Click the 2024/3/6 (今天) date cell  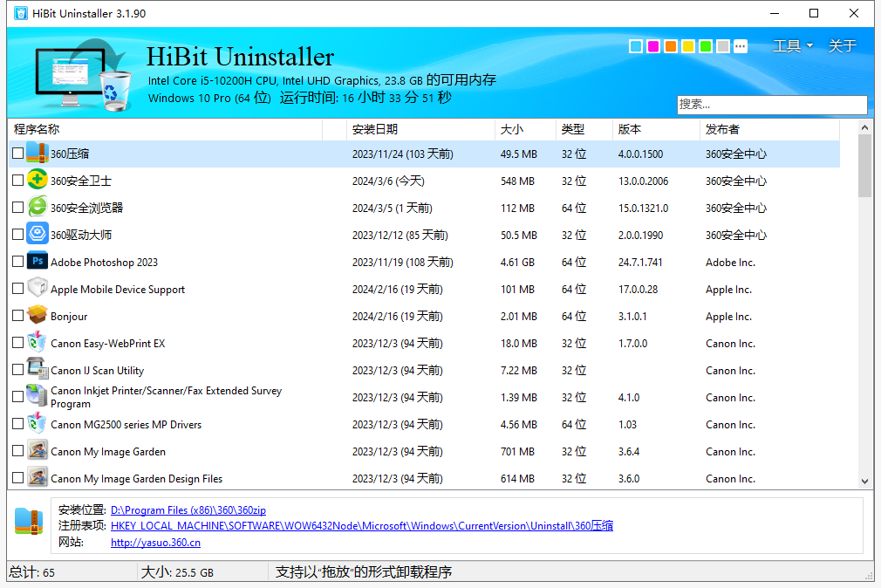(388, 181)
